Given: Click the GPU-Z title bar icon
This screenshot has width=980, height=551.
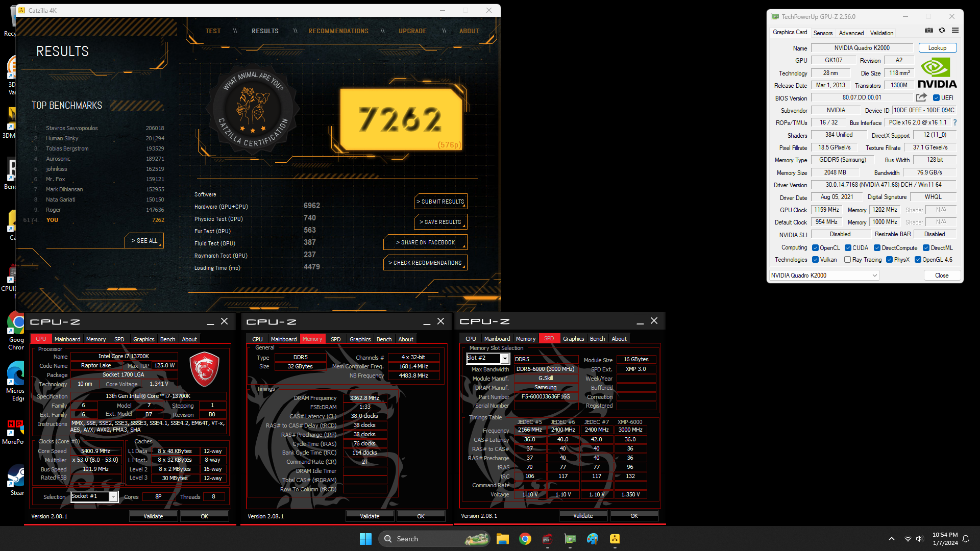Looking at the screenshot, I should tap(775, 17).
